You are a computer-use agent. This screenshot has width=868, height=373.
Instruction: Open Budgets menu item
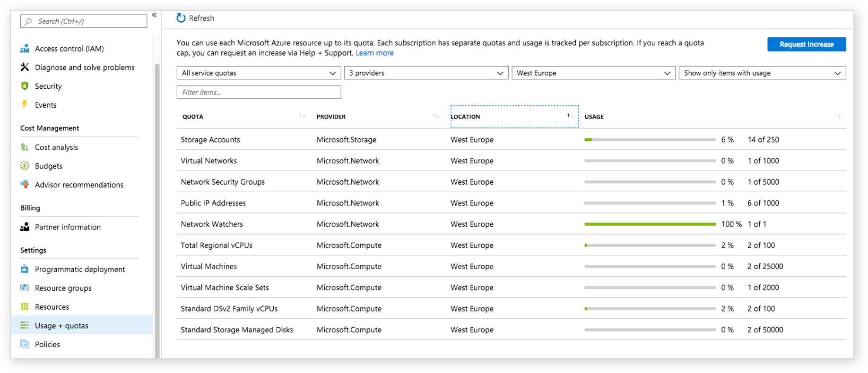pyautogui.click(x=49, y=166)
